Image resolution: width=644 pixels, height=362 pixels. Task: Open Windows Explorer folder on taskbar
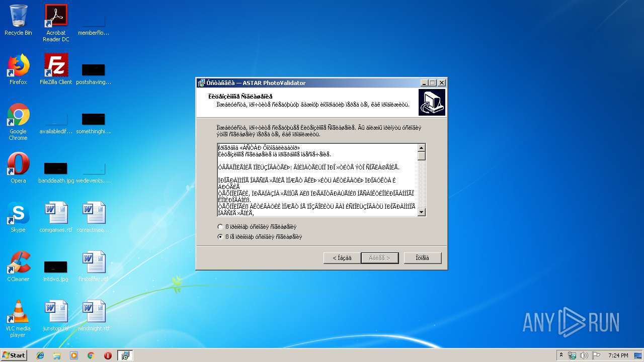tap(57, 355)
